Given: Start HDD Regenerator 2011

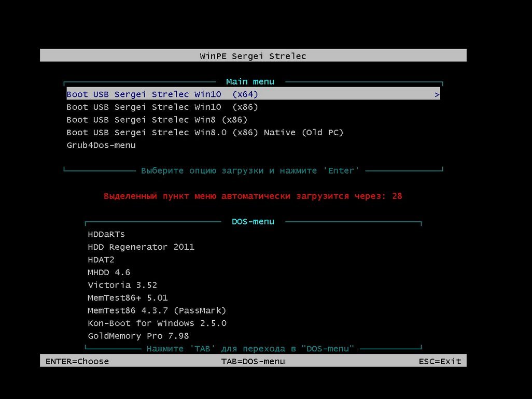Looking at the screenshot, I should tap(141, 247).
